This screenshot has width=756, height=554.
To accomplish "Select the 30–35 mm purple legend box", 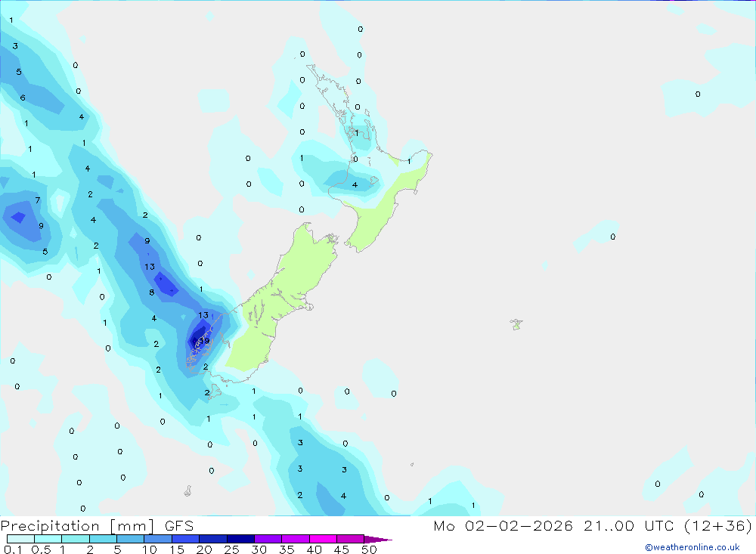I will point(268,539).
